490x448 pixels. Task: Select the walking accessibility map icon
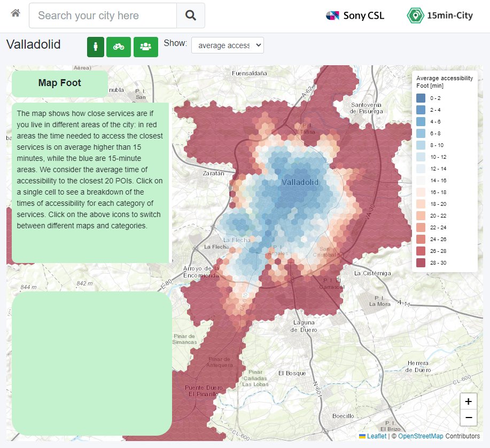95,47
